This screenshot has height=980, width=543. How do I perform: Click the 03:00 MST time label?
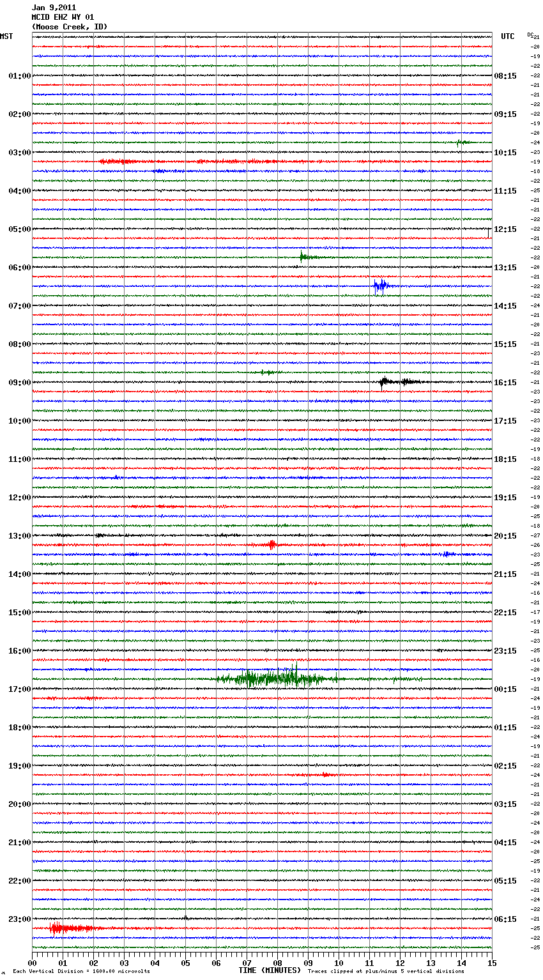tap(20, 153)
